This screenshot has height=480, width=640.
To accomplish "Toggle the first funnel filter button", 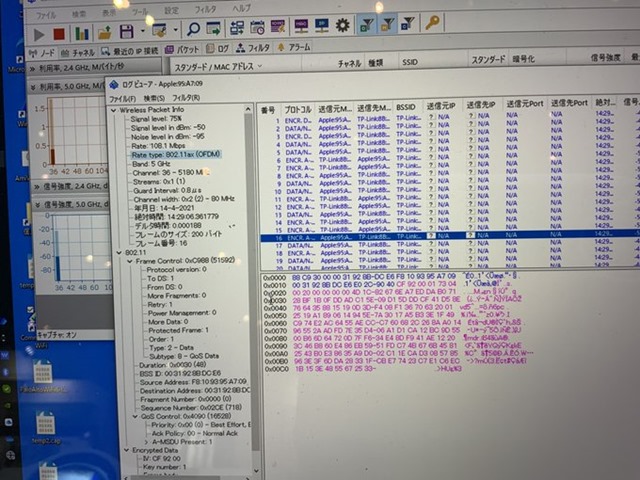I will 367,24.
